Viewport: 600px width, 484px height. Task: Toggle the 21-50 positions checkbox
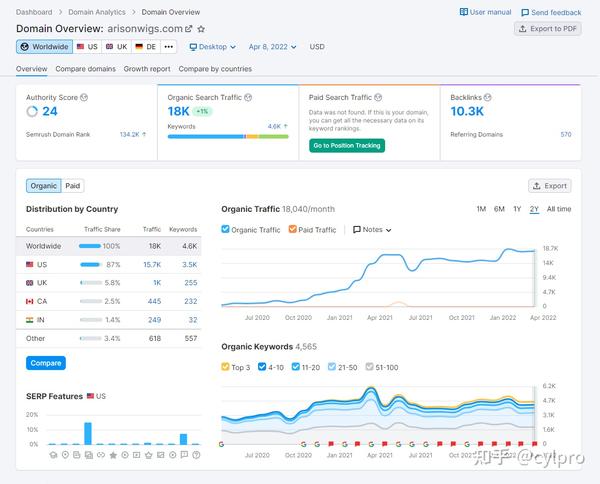click(x=332, y=367)
